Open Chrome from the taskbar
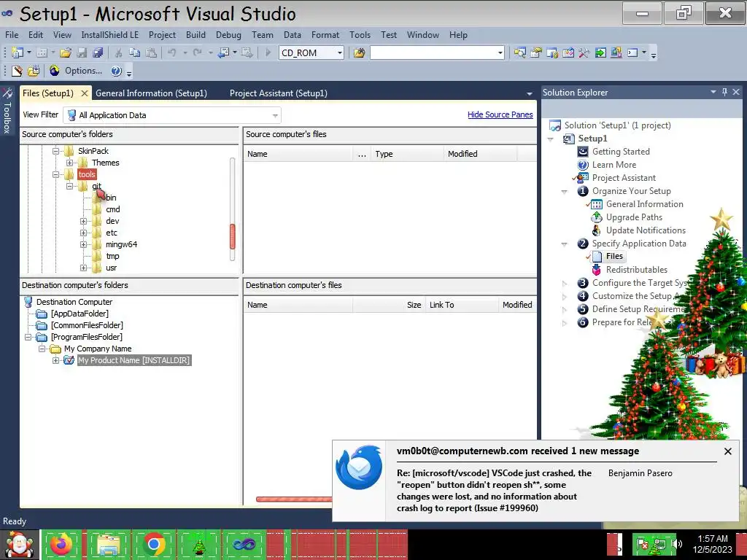Image resolution: width=747 pixels, height=560 pixels. coord(153,544)
